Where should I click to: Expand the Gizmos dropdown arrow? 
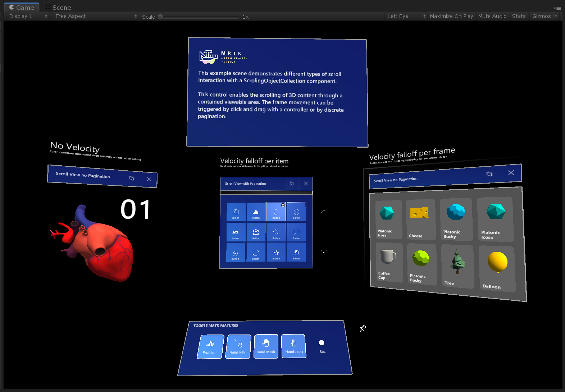coord(556,16)
